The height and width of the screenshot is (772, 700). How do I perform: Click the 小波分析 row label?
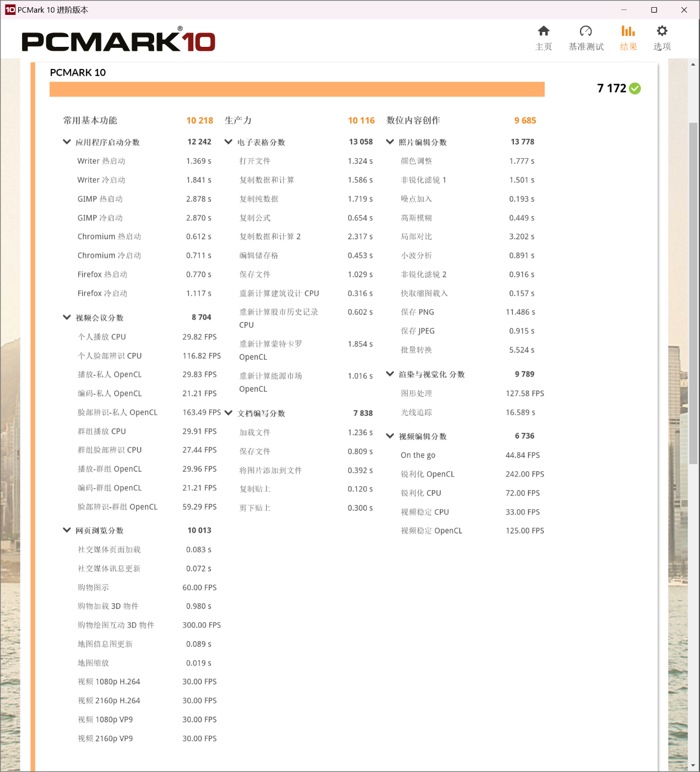tap(416, 256)
